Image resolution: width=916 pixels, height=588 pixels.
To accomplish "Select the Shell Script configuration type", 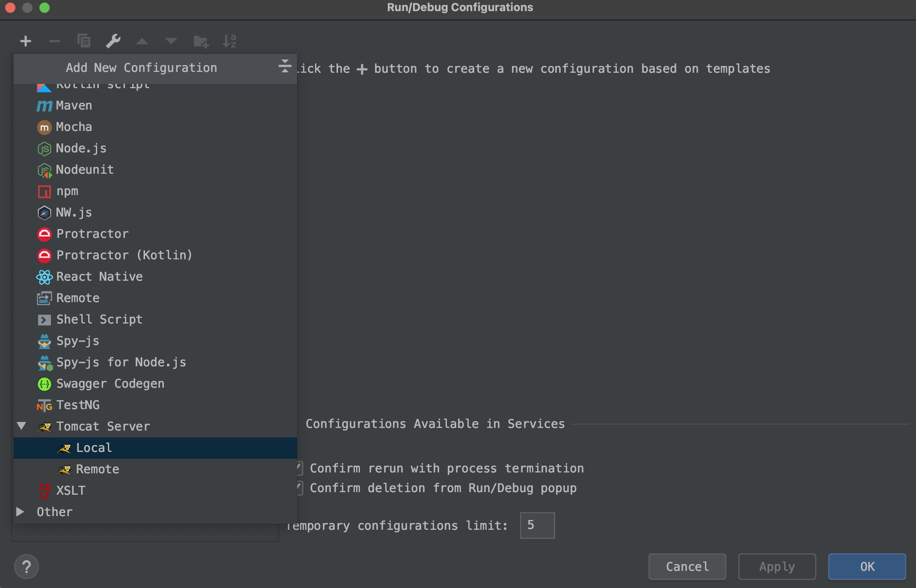I will pos(99,319).
